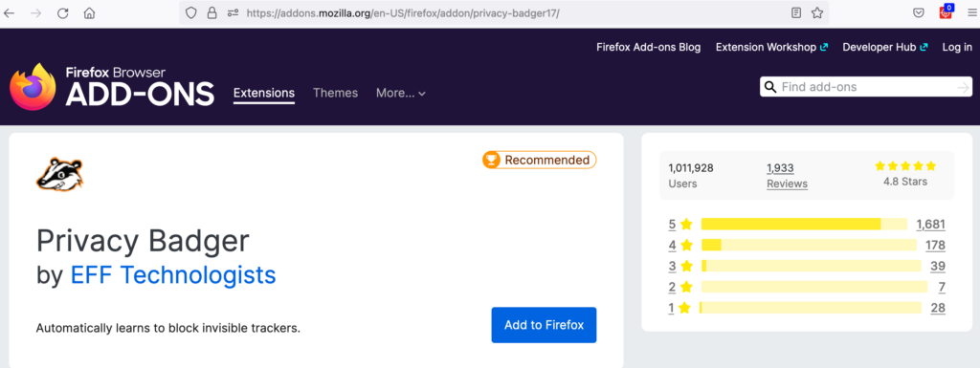Switch to the Themes tab
This screenshot has width=980, height=368.
click(336, 93)
